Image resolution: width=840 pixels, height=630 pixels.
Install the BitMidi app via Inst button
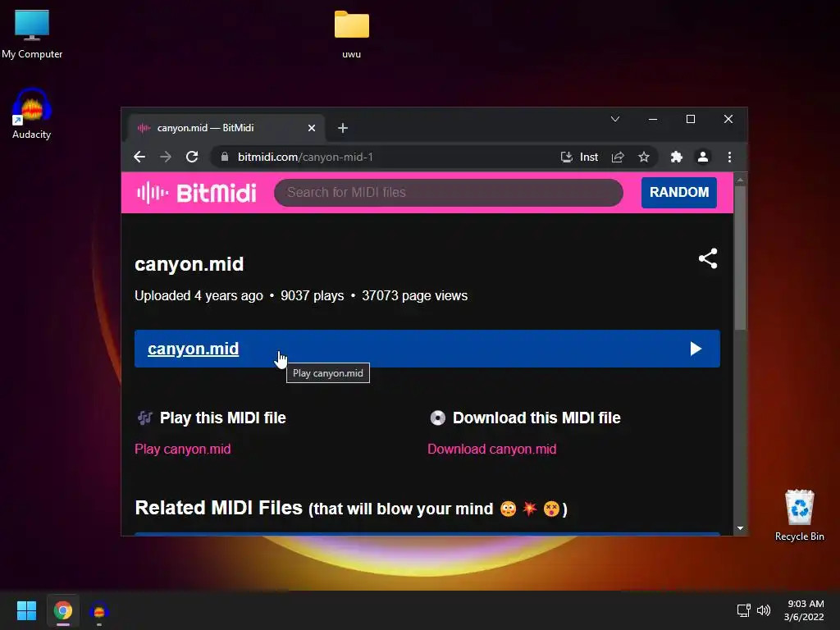point(579,157)
